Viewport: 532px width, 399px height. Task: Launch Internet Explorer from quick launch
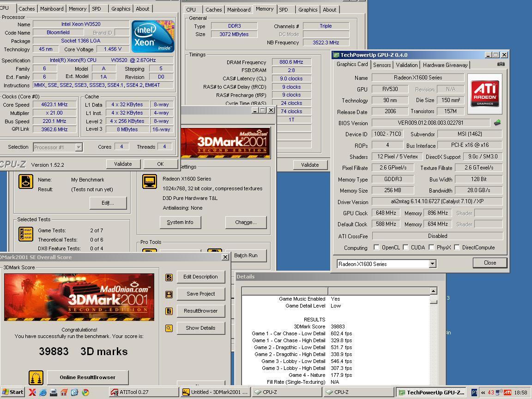[43, 393]
